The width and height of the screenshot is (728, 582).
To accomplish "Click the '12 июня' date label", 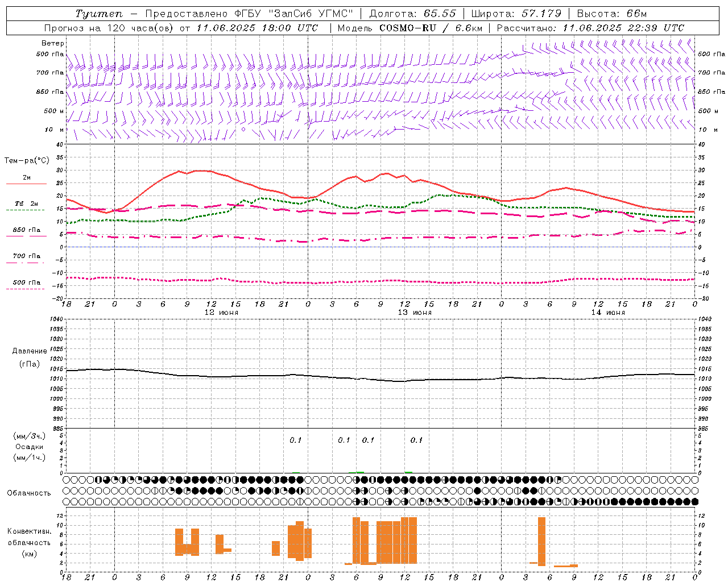I will click(x=221, y=313).
